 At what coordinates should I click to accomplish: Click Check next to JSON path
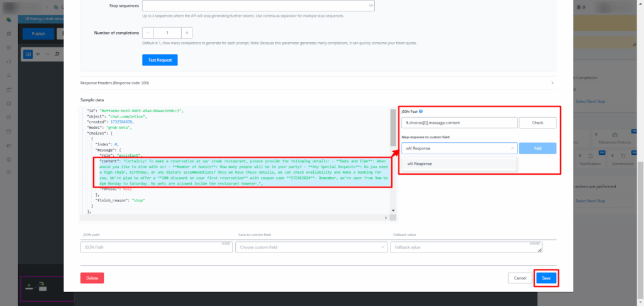pos(538,123)
